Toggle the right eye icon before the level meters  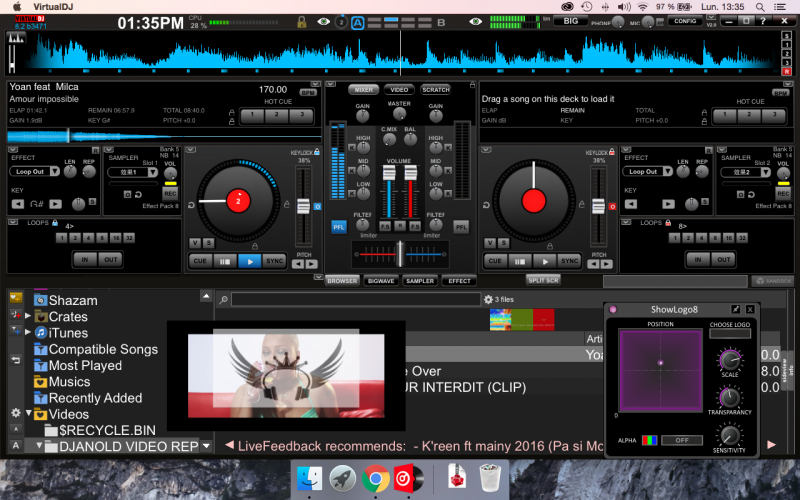click(x=476, y=22)
